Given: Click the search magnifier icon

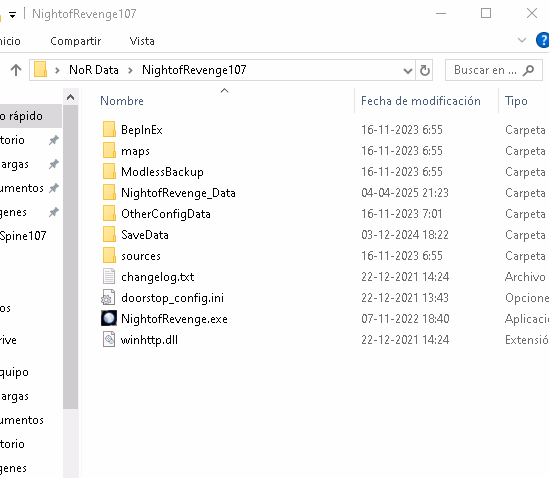Looking at the screenshot, I should pos(528,70).
